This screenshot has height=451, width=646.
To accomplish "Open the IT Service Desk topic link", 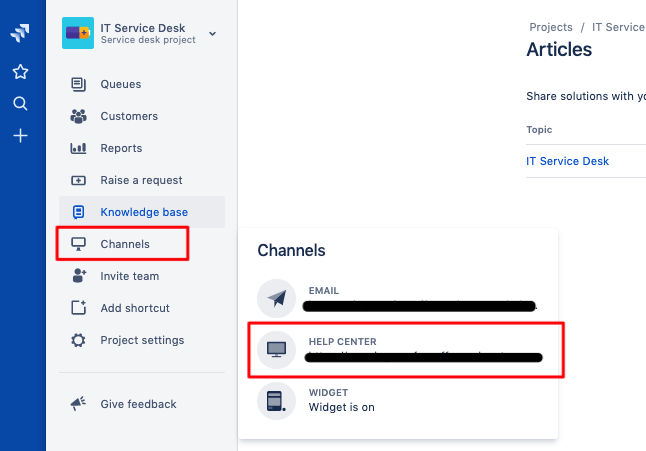I will pos(567,161).
